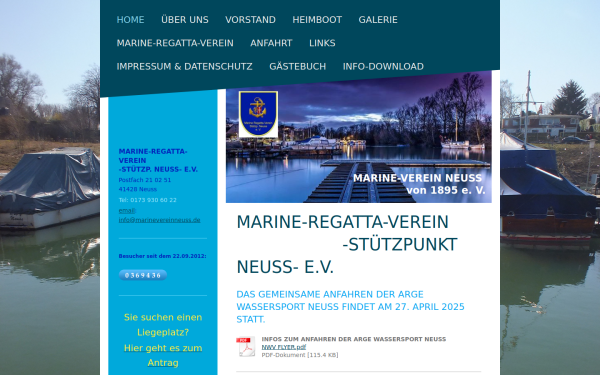Click the PDF document icon
The height and width of the screenshot is (375, 600).
246,347
